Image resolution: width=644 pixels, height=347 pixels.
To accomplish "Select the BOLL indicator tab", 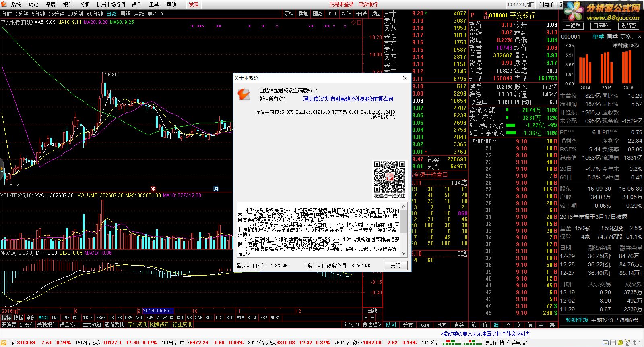I will (x=252, y=318).
